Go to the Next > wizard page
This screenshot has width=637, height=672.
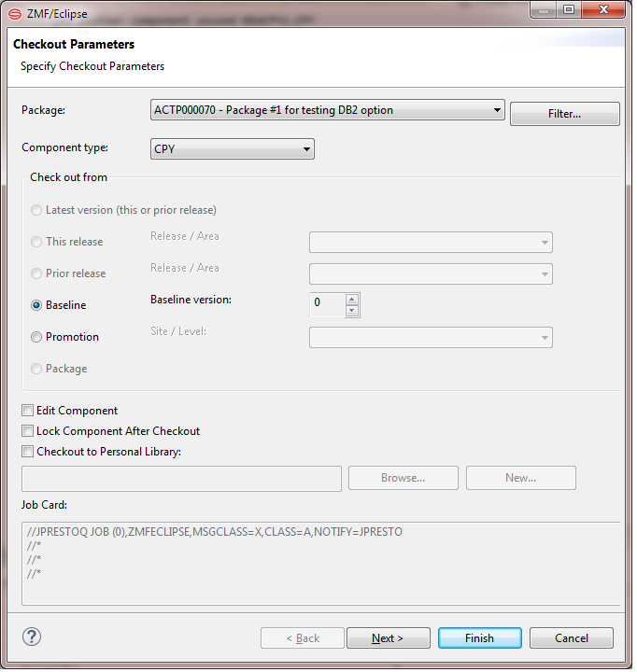click(389, 638)
